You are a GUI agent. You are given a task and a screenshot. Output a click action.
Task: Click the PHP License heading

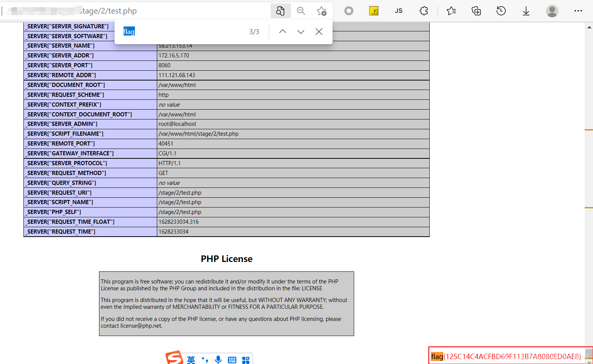(226, 259)
